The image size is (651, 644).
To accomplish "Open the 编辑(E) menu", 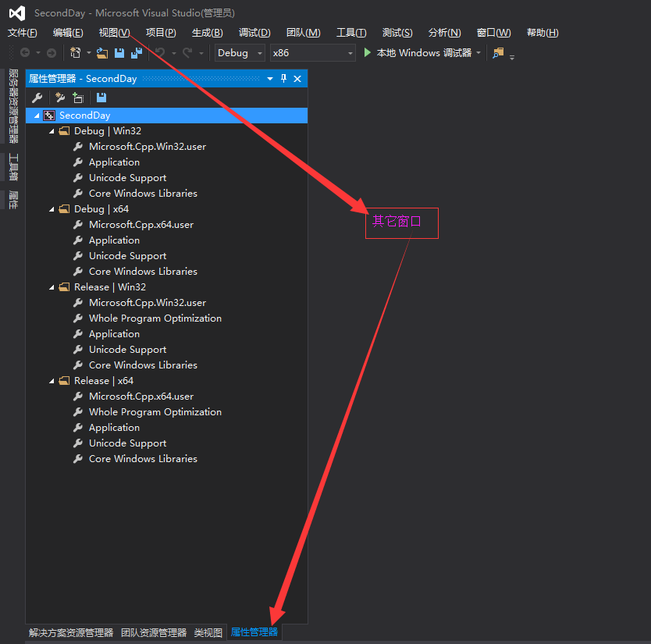I will pyautogui.click(x=68, y=32).
